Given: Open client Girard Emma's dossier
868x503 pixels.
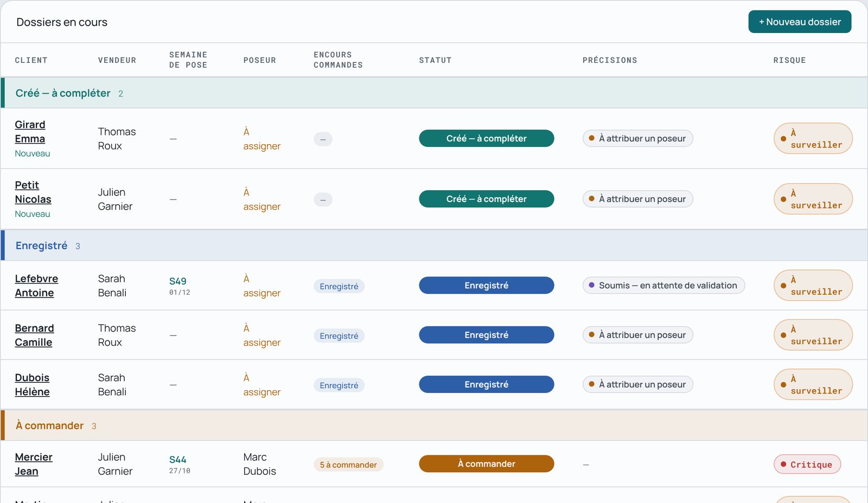Looking at the screenshot, I should (x=30, y=132).
